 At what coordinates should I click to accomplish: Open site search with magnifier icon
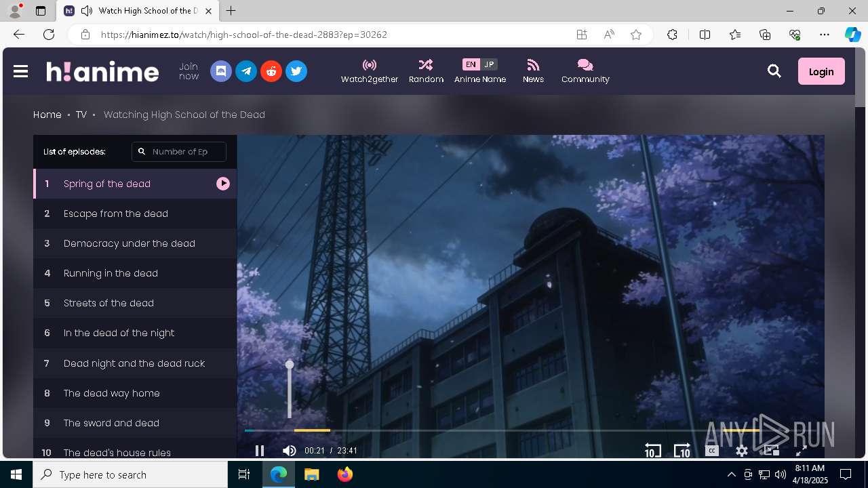coord(774,71)
